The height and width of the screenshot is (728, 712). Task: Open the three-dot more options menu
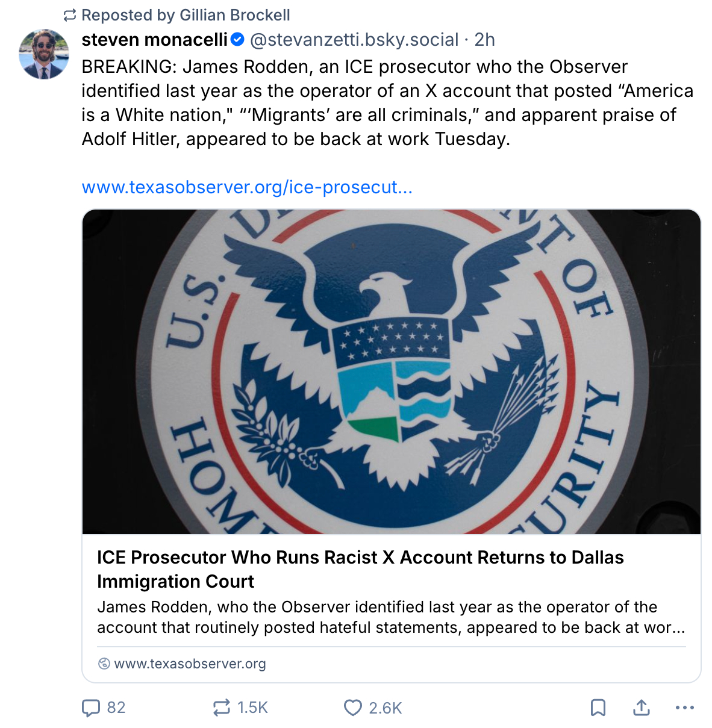pos(685,708)
